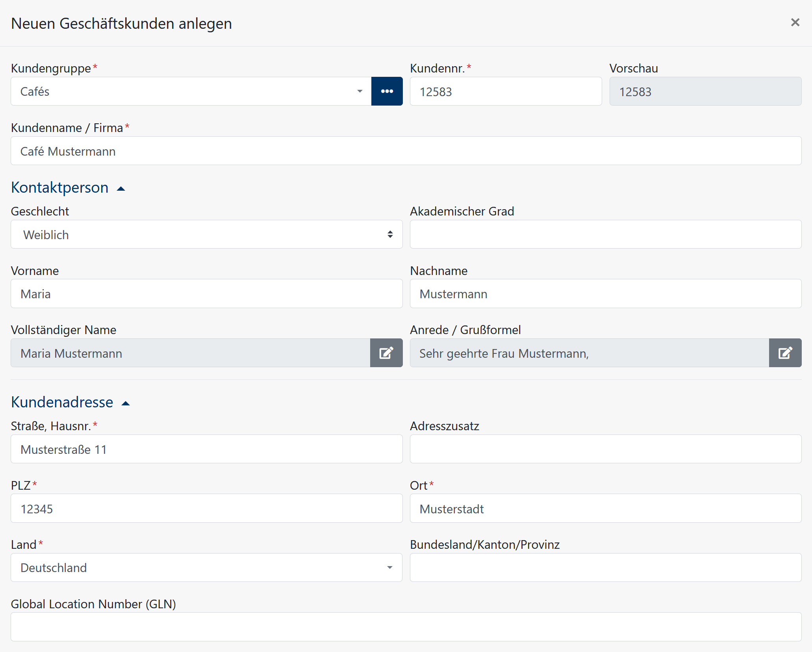812x652 pixels.
Task: Open the Kundengruppe dropdown showing Cafés
Action: (191, 91)
